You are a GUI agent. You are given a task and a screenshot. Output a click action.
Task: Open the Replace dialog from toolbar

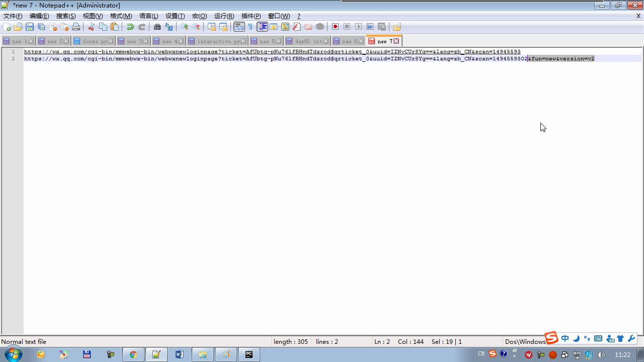coord(169,27)
